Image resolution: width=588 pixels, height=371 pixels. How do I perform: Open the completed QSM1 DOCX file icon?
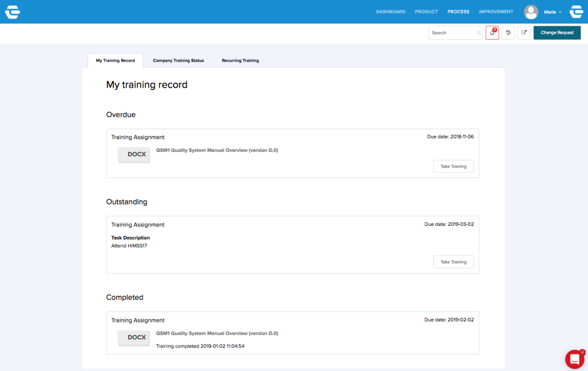click(x=134, y=337)
